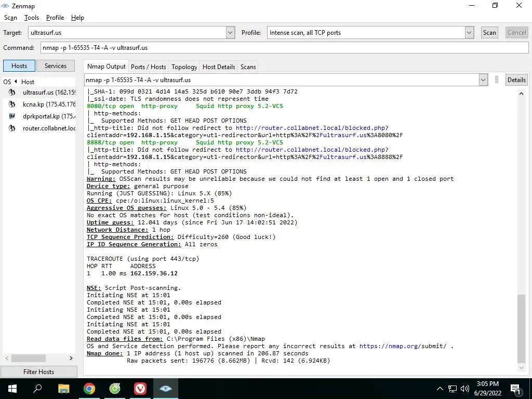The image size is (532, 399).
Task: Click host list scroll right arrow
Action: 71,358
